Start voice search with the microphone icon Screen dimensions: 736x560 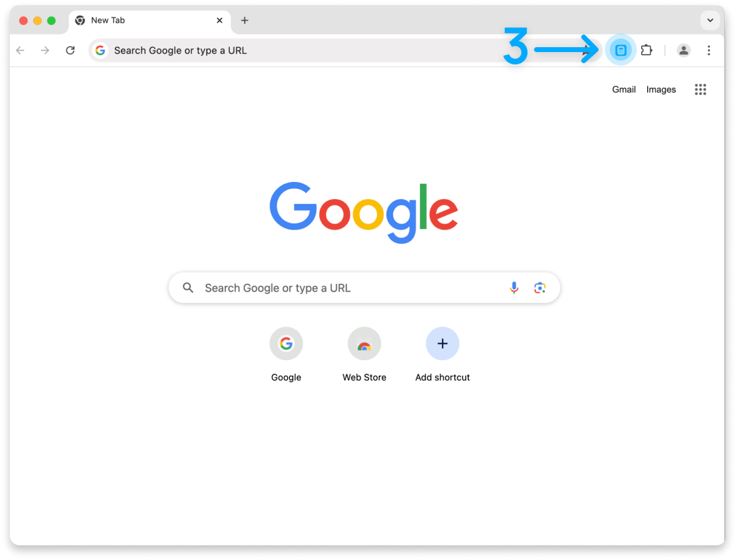[x=514, y=288]
